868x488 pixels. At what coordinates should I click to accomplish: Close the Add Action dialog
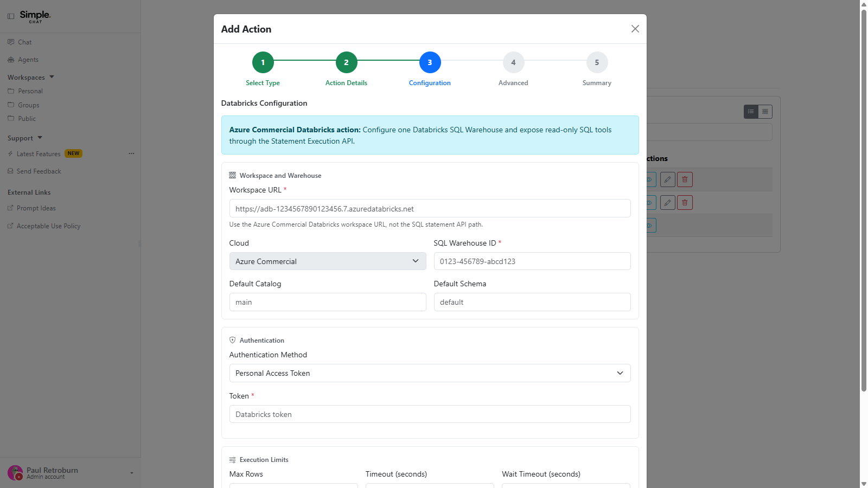635,29
